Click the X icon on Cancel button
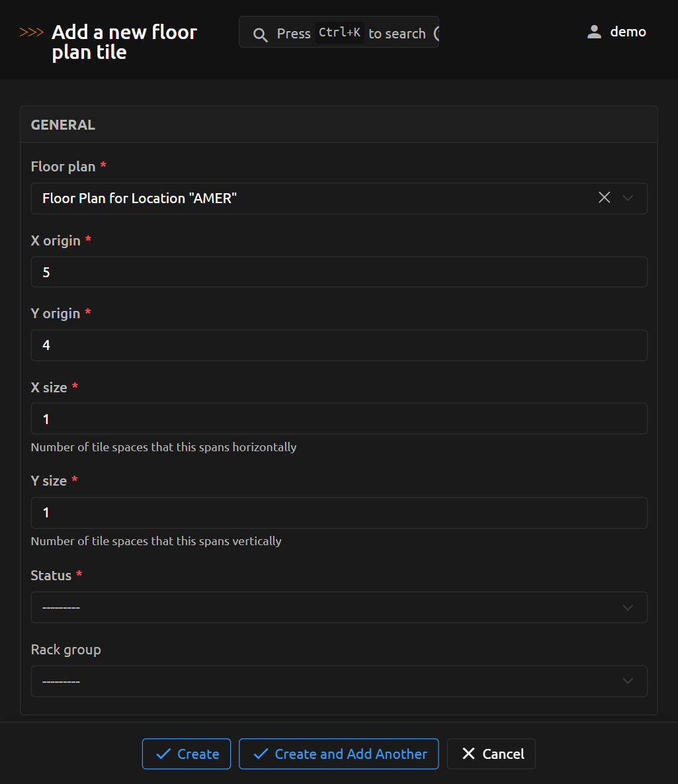 pyautogui.click(x=468, y=754)
